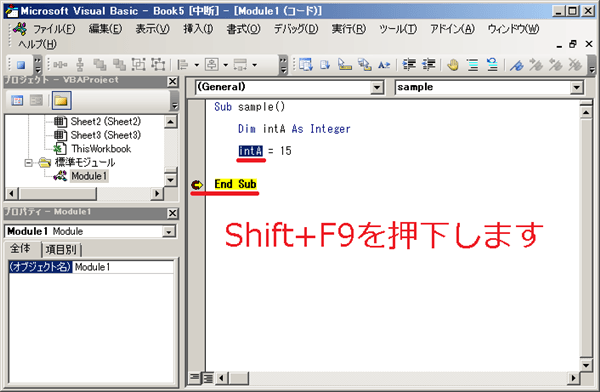Open the 編集(E) menu
This screenshot has height=392, width=600.
[105, 29]
